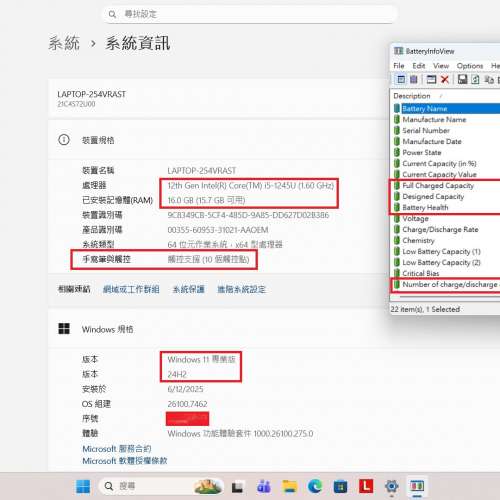Viewport: 500px width, 500px height.
Task: Open red L Lenovo app on taskbar
Action: tap(366, 486)
